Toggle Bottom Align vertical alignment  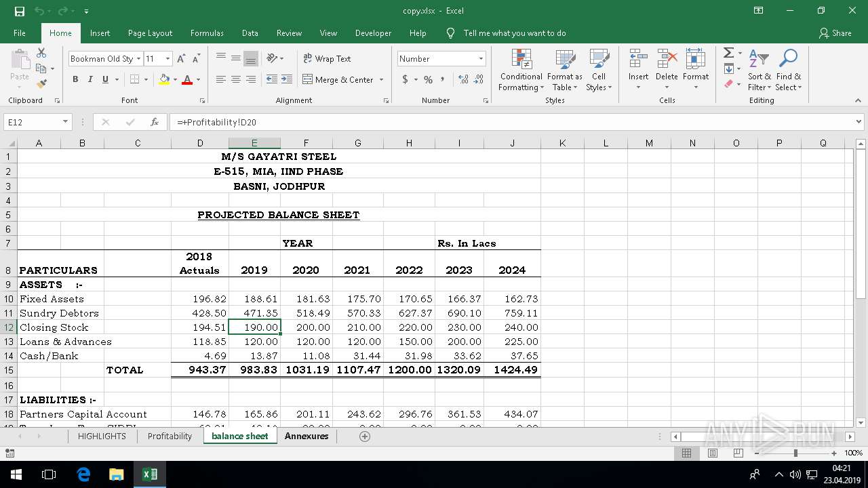coord(251,58)
